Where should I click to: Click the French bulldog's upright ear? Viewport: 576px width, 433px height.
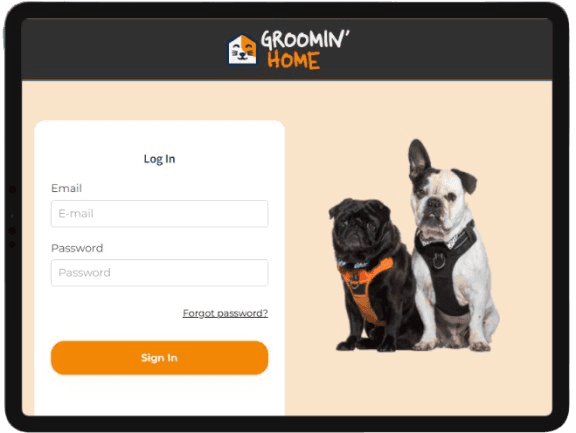pos(419,158)
